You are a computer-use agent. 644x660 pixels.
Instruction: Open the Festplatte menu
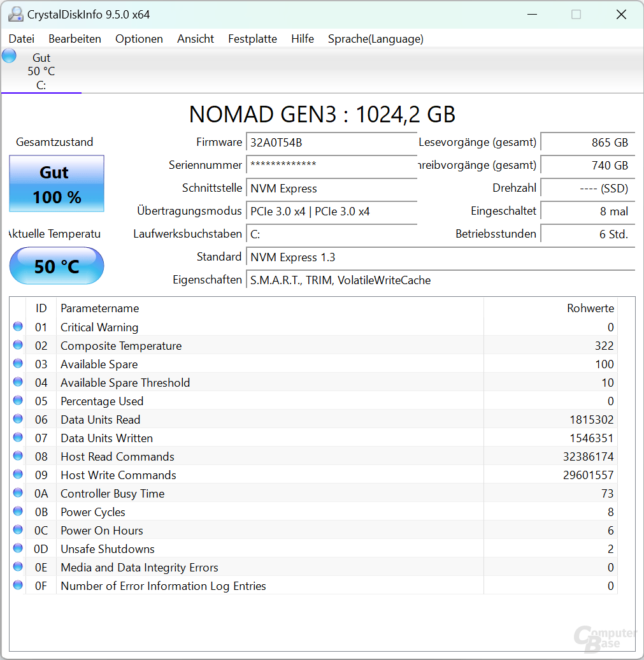[x=252, y=39]
